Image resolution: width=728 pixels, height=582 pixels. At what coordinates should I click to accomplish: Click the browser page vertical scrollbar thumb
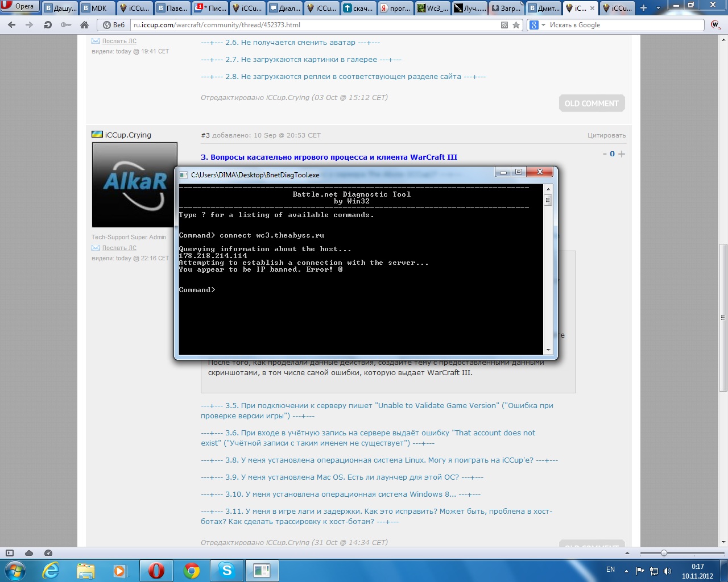click(723, 317)
